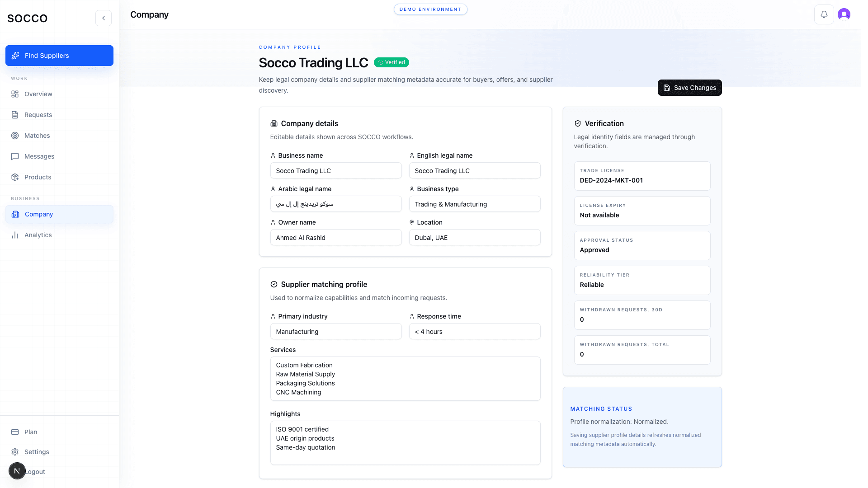Click the trade license DED-2024-MKT-001
The width and height of the screenshot is (868, 488).
click(x=611, y=180)
